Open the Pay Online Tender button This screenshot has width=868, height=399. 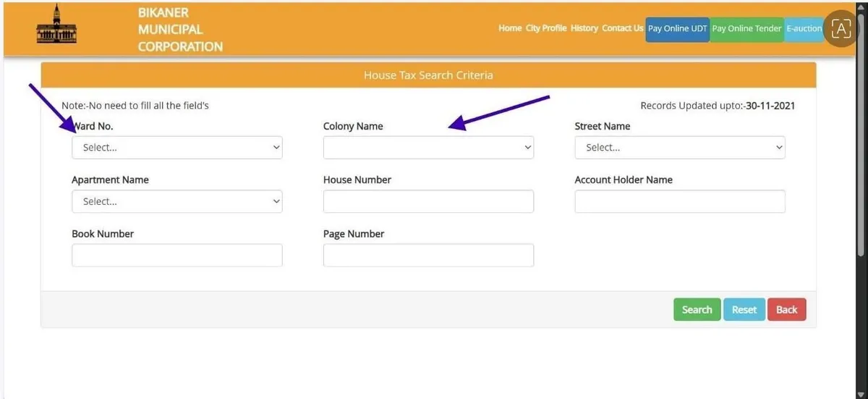coord(746,29)
